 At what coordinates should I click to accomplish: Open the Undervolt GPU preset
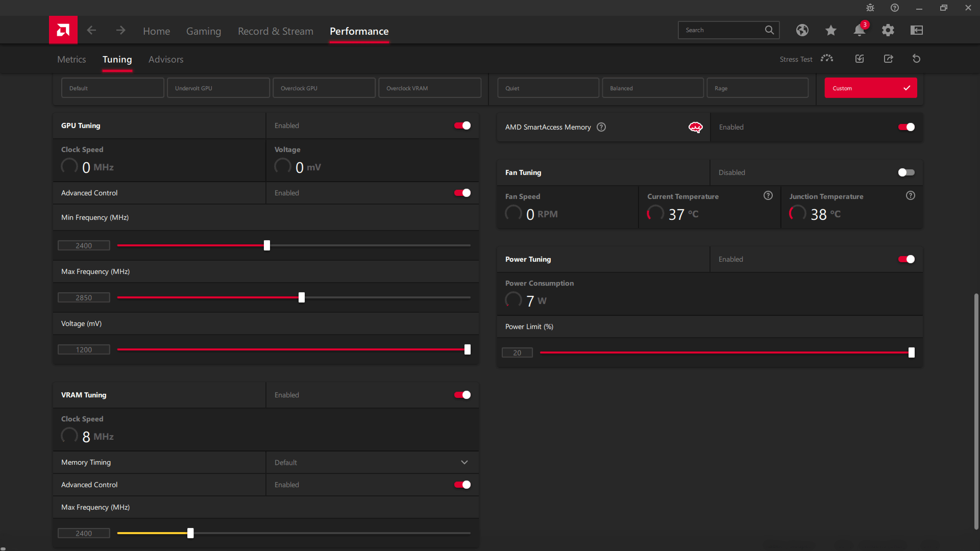pyautogui.click(x=218, y=88)
